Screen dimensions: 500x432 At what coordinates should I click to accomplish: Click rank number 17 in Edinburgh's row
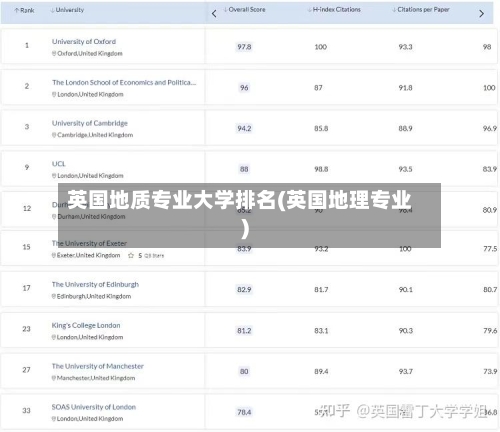26,288
